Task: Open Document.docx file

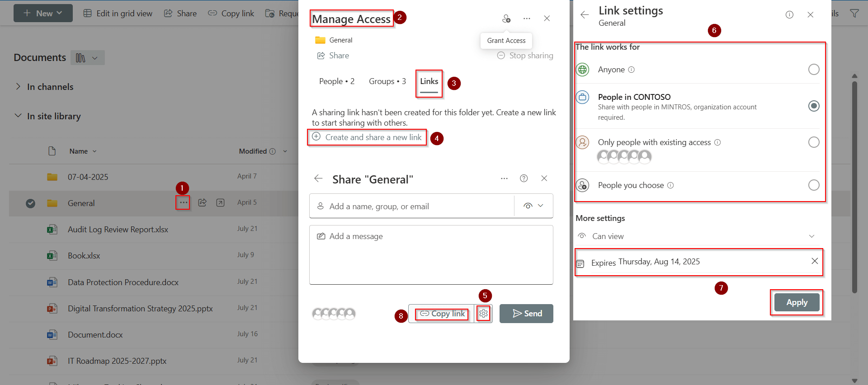Action: pyautogui.click(x=95, y=335)
